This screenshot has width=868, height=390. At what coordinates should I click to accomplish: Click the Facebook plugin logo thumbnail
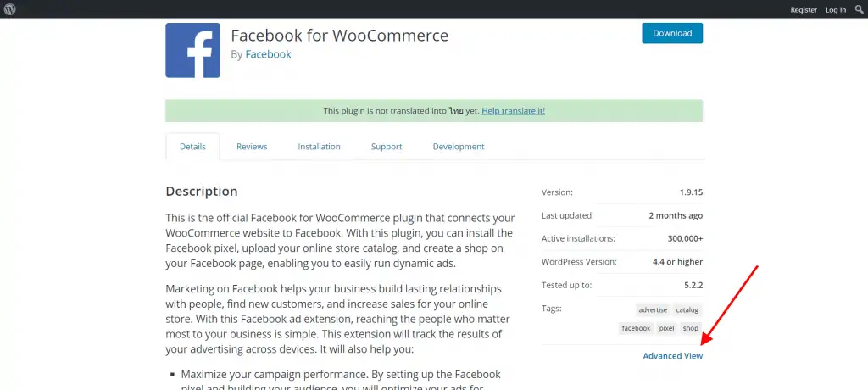tap(192, 50)
